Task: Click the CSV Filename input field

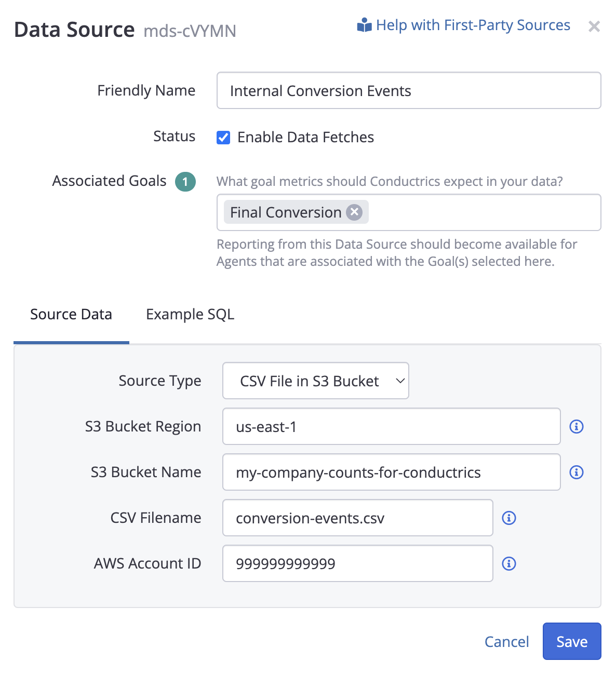Action: [x=357, y=518]
